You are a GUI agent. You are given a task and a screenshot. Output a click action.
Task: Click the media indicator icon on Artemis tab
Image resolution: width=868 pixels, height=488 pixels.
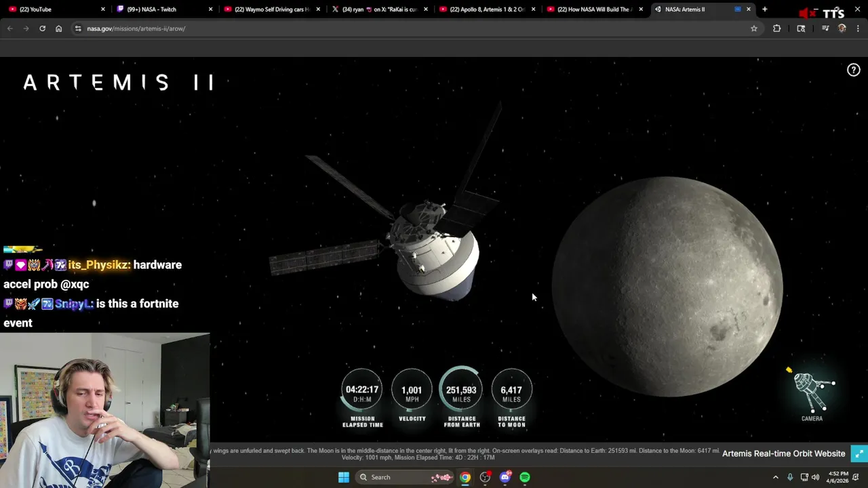(x=738, y=9)
